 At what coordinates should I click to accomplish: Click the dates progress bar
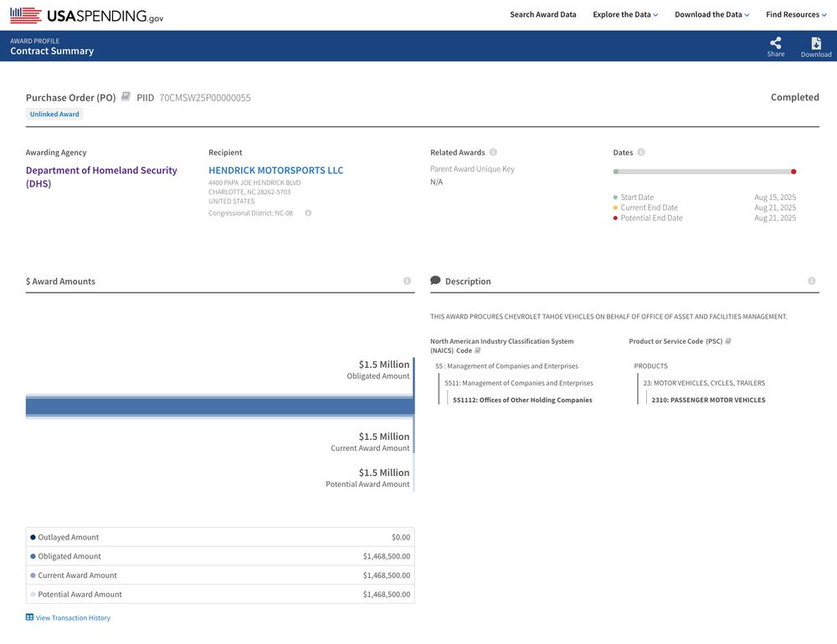tap(705, 171)
